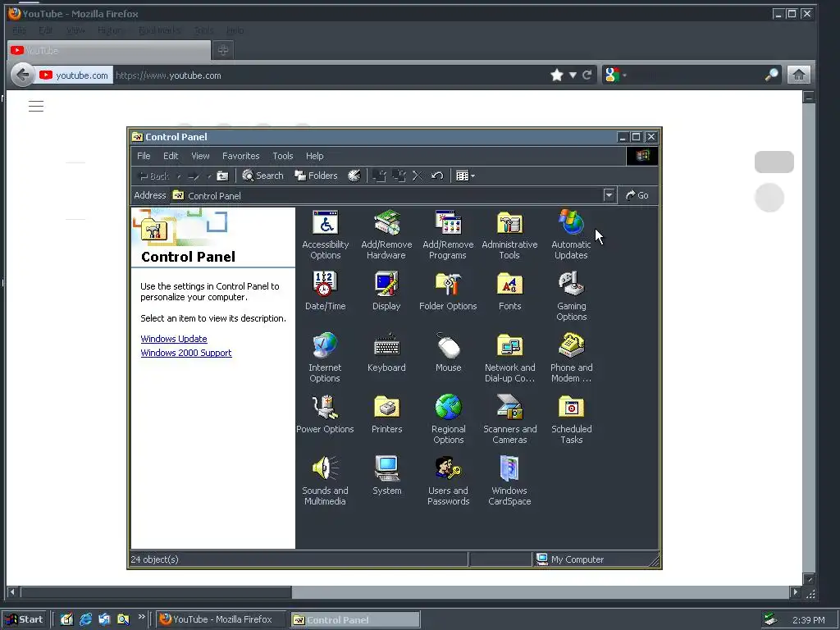This screenshot has width=840, height=630.
Task: Expand quick launch overflow chevron
Action: pyautogui.click(x=141, y=617)
